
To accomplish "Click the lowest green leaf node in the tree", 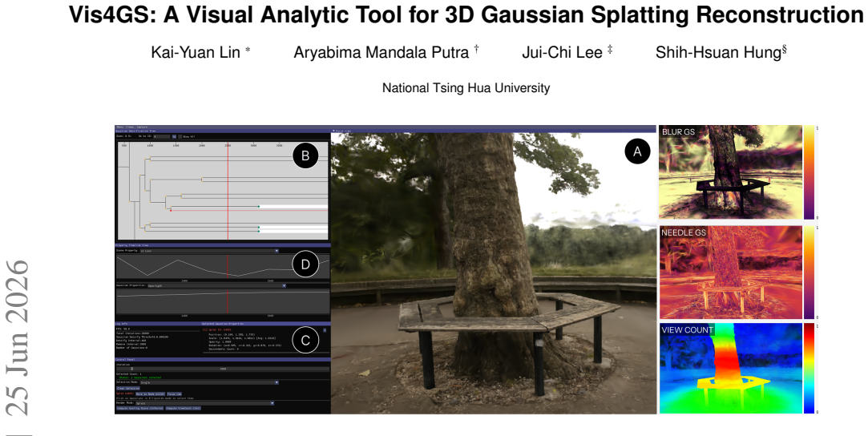I will coord(259,232).
